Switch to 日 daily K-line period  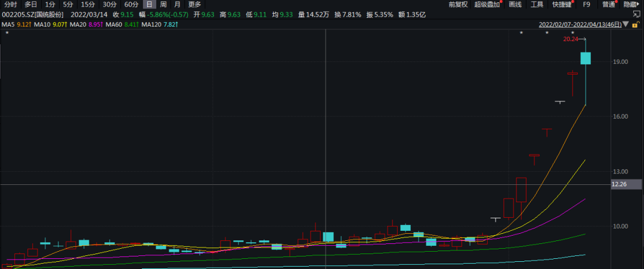tap(149, 4)
